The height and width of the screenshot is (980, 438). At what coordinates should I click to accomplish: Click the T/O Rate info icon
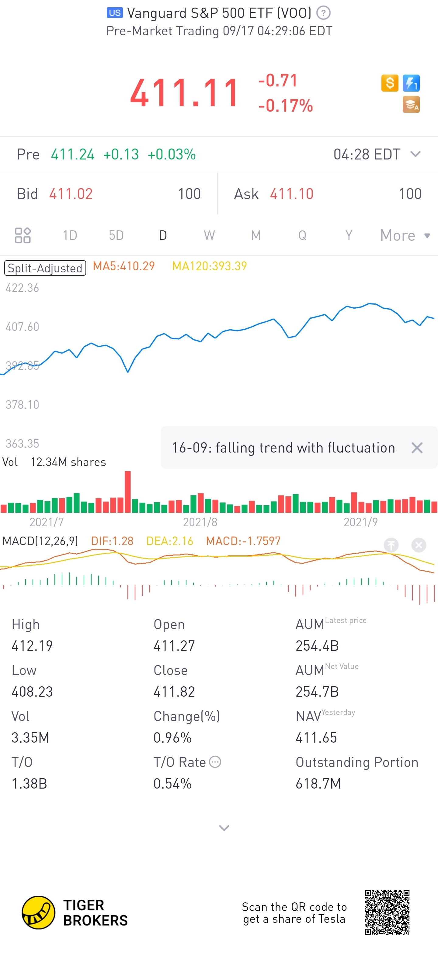tap(215, 762)
